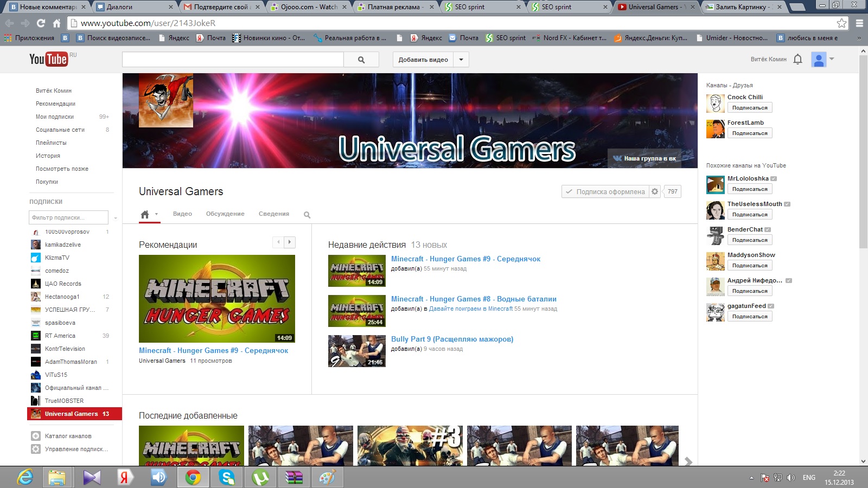Toggle the Подписка оформлена subscription button
868x488 pixels.
point(605,191)
